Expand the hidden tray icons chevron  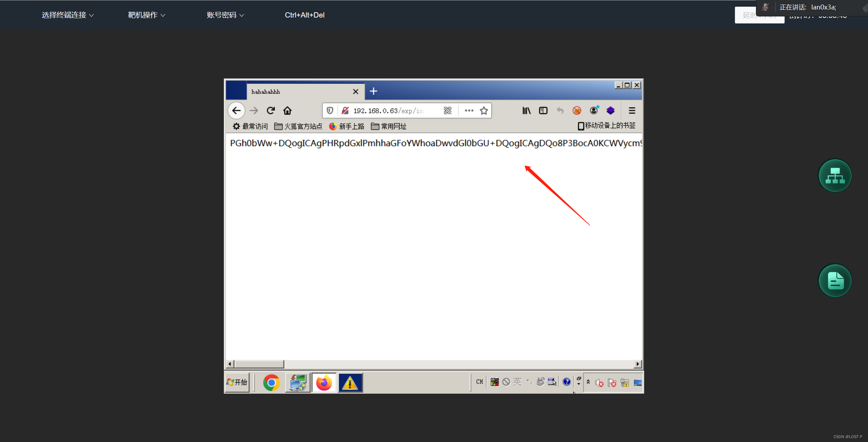pyautogui.click(x=588, y=382)
